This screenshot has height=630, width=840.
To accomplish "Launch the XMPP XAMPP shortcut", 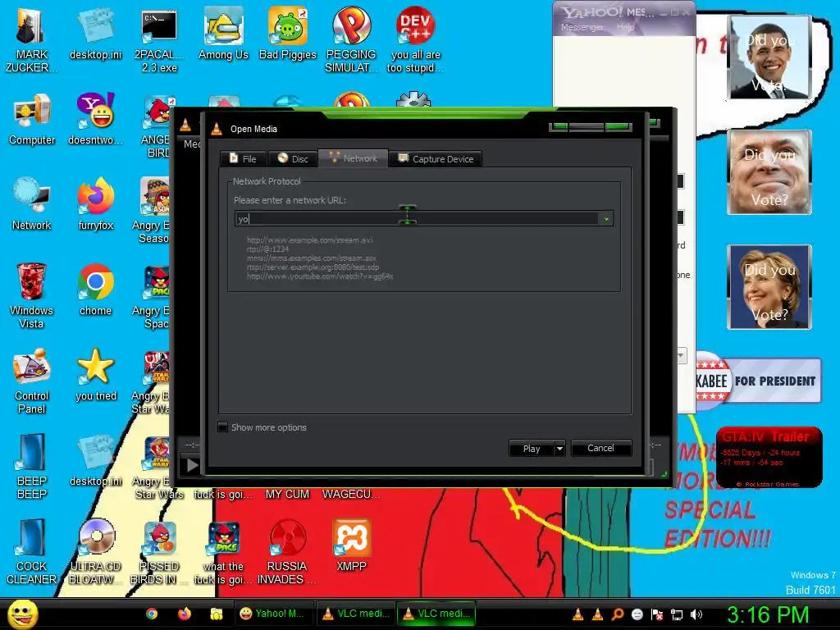I will [x=351, y=546].
